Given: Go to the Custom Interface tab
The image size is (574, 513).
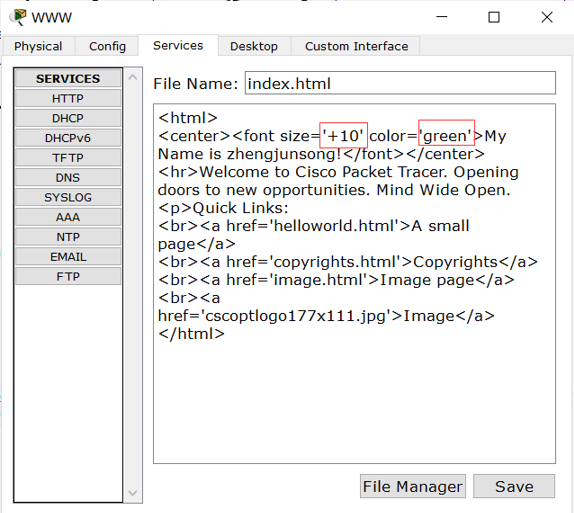Looking at the screenshot, I should [356, 46].
